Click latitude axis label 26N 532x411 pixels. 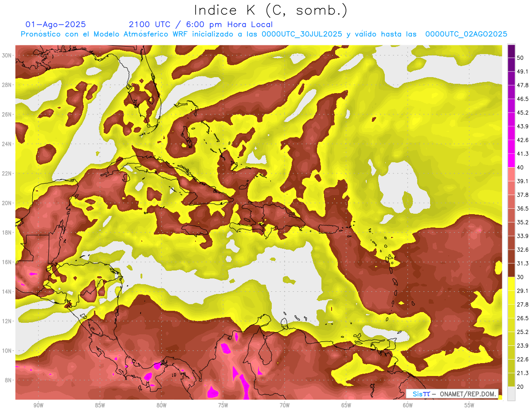pyautogui.click(x=7, y=114)
